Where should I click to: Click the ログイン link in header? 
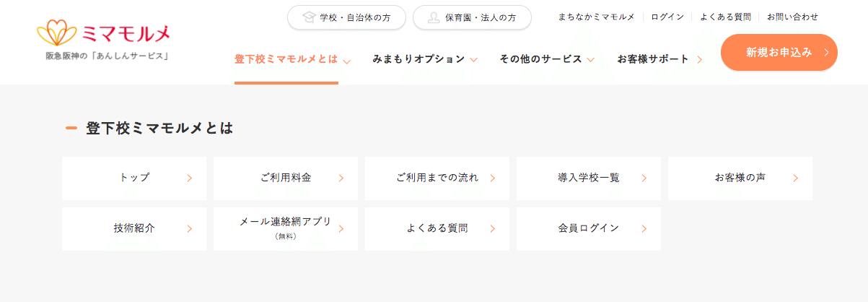pos(667,17)
